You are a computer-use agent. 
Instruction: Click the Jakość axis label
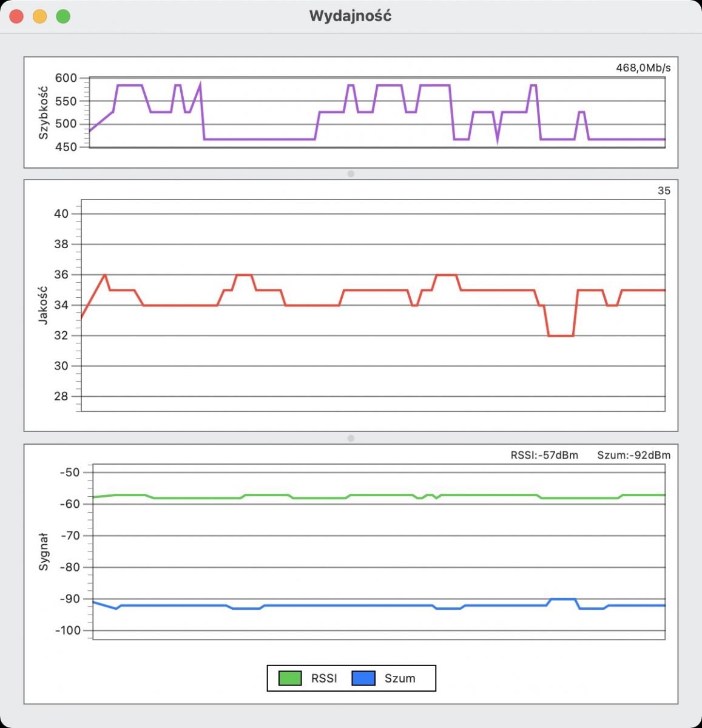tap(43, 305)
